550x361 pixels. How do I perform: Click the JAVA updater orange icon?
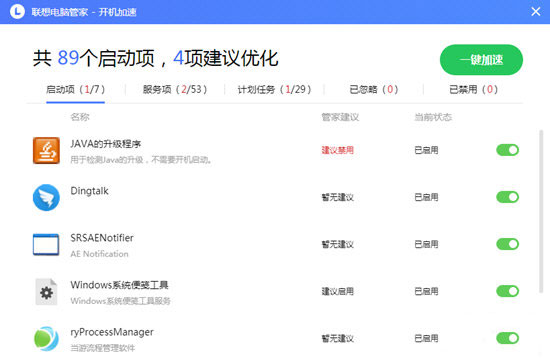pos(46,151)
